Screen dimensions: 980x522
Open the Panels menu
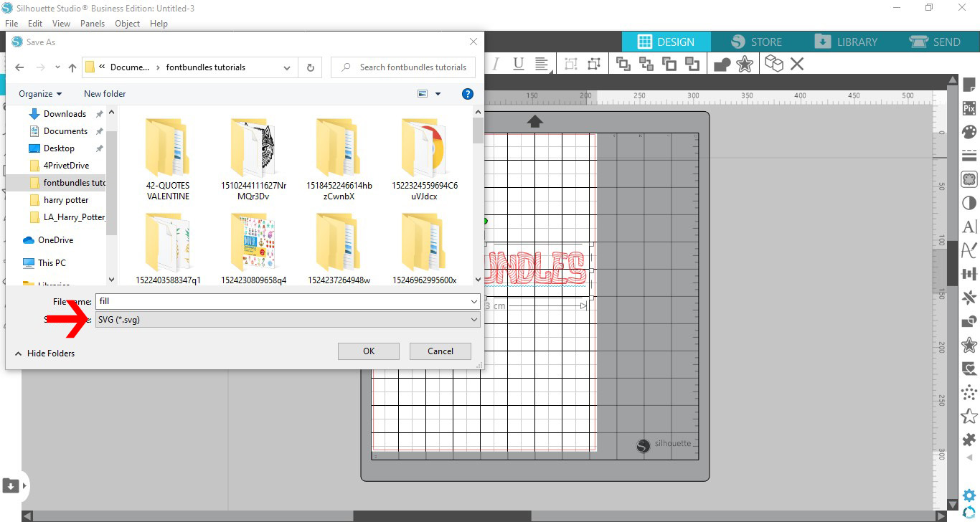tap(93, 24)
